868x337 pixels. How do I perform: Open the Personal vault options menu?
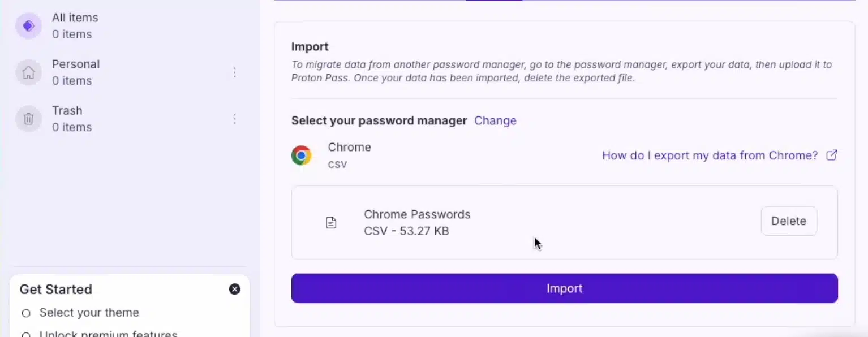tap(234, 72)
